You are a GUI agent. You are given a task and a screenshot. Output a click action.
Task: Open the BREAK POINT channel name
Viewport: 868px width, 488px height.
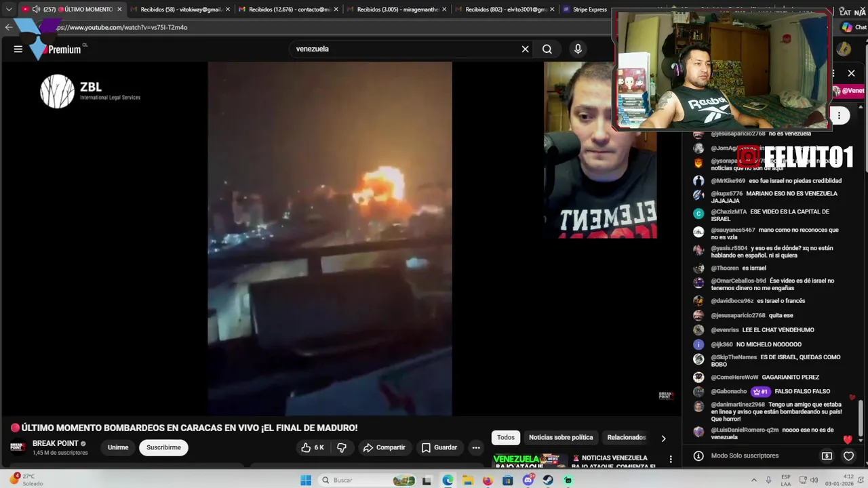pos(56,443)
